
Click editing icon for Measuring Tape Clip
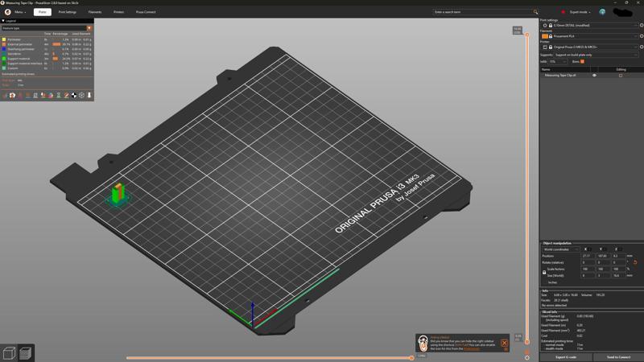pyautogui.click(x=621, y=76)
